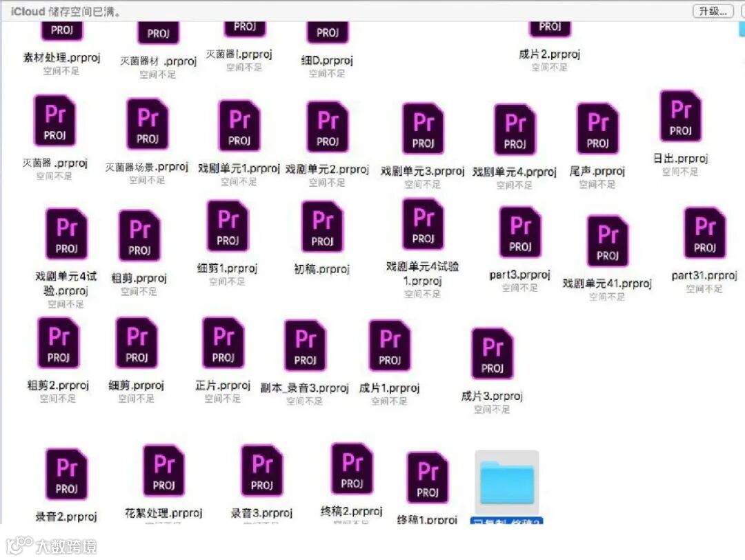This screenshot has width=745, height=560.
Task: Select the 灭菌器场景.prproj file icon
Action: click(x=148, y=124)
